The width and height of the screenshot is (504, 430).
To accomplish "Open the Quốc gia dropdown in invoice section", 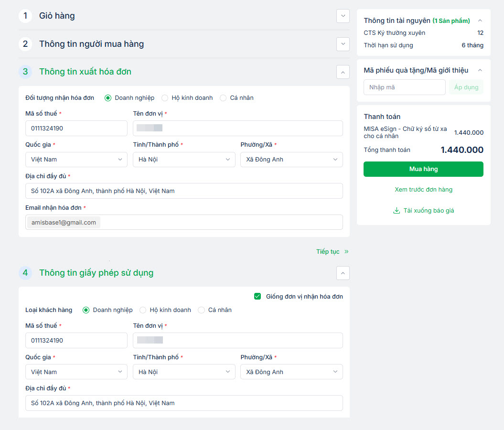I will 76,160.
